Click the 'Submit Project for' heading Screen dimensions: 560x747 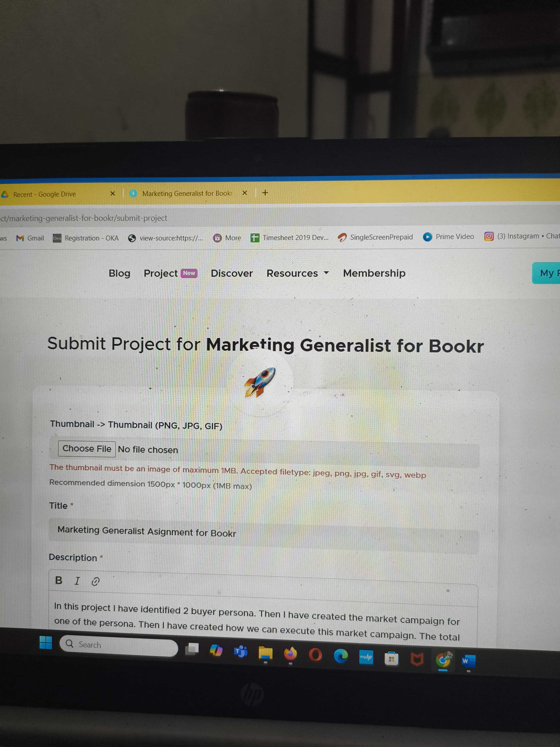[x=124, y=344]
